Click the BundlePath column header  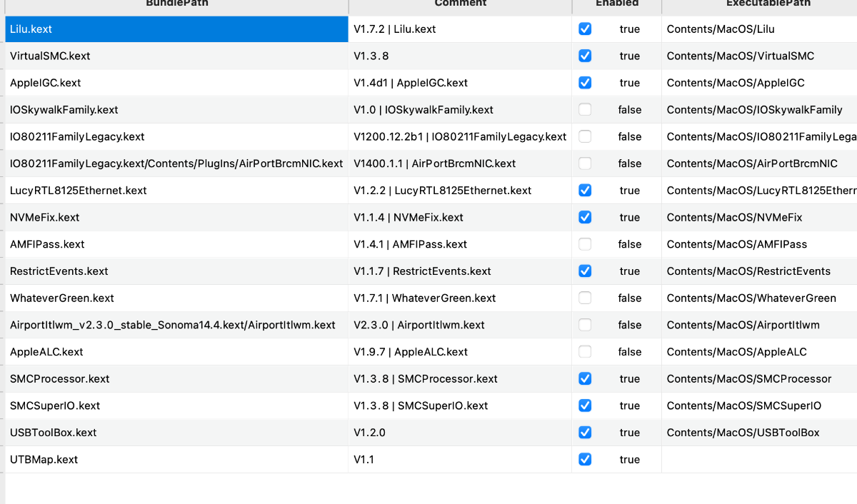[x=176, y=4]
